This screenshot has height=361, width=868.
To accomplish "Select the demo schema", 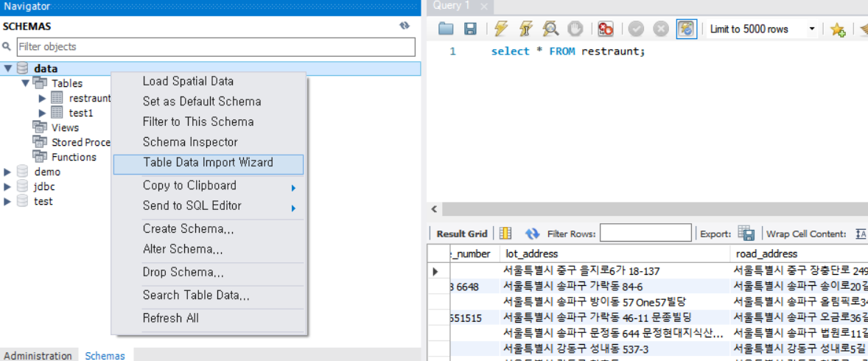I will (x=47, y=172).
